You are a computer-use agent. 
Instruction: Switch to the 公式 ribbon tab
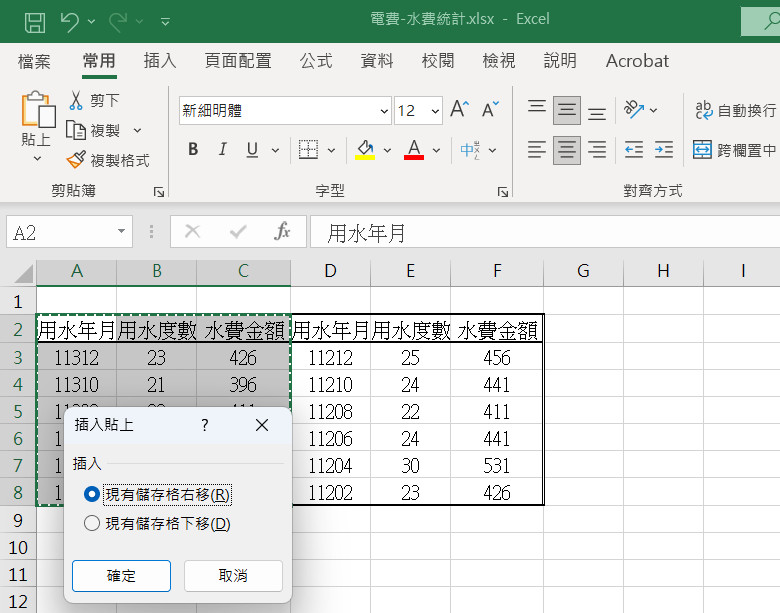pyautogui.click(x=316, y=61)
